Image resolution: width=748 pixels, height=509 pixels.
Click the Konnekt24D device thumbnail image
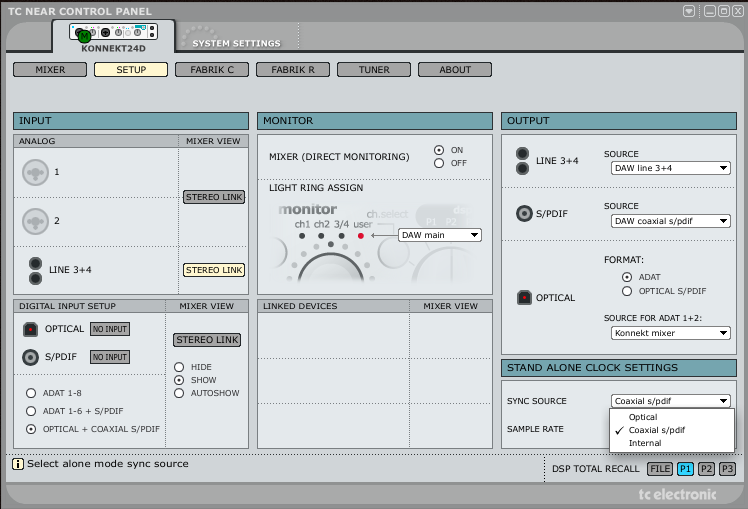113,32
